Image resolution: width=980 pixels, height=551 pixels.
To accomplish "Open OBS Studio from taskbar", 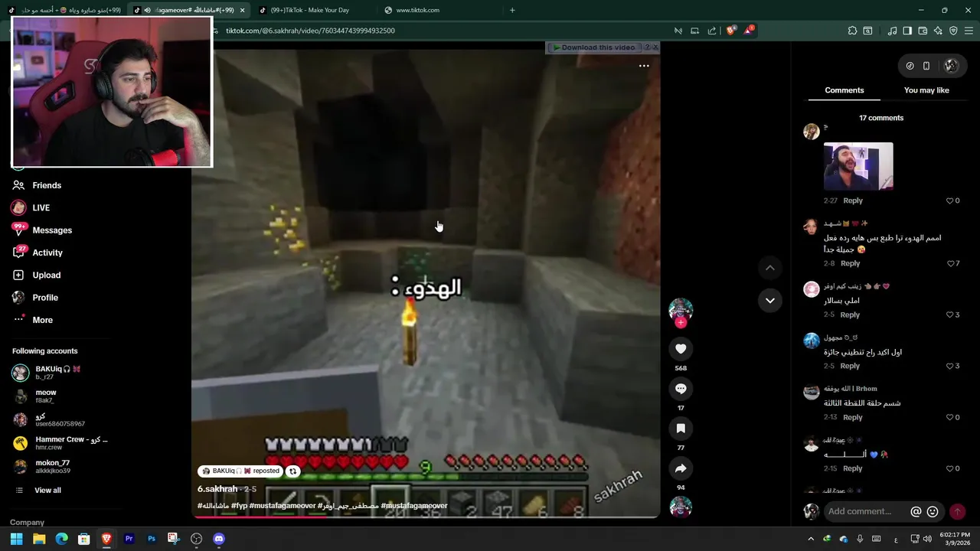I will [196, 539].
